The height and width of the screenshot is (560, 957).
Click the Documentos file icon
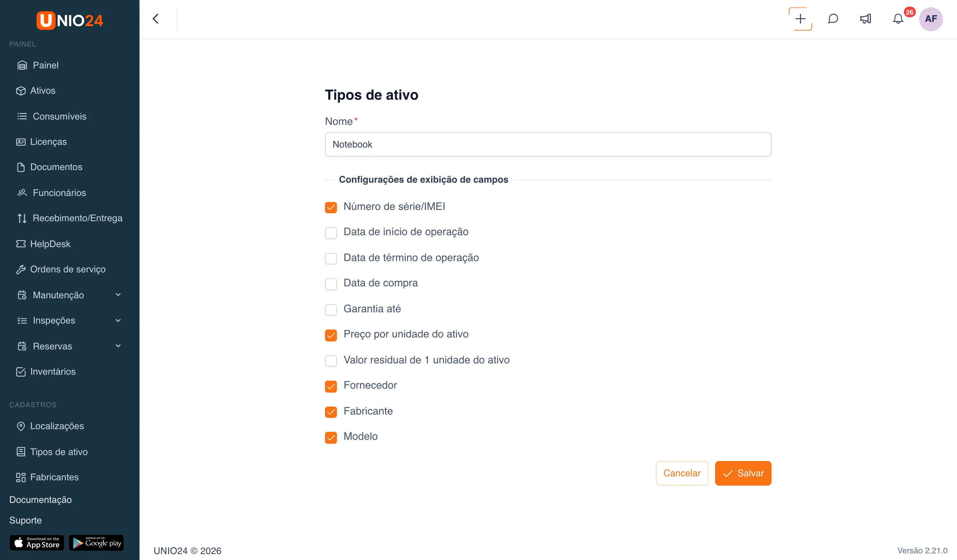21,167
